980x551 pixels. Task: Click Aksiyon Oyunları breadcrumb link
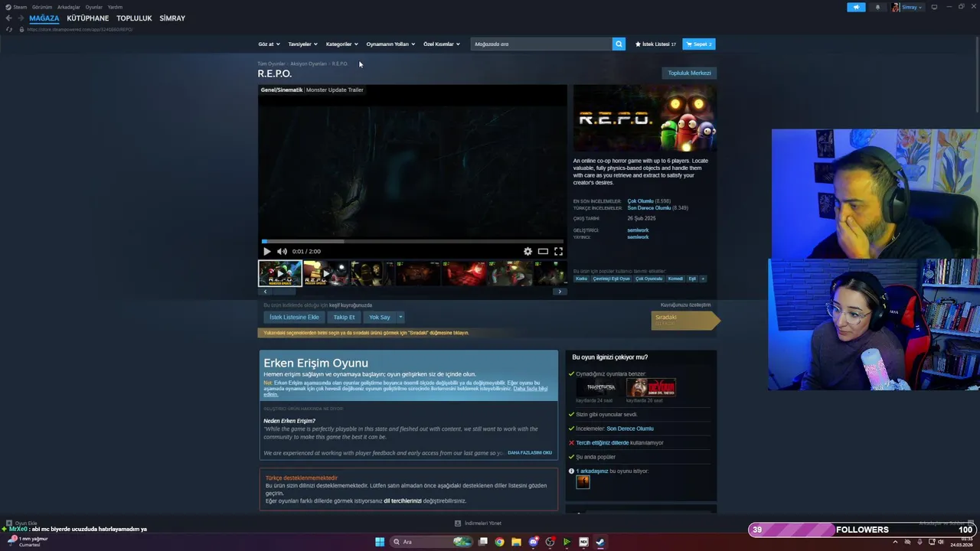point(309,64)
